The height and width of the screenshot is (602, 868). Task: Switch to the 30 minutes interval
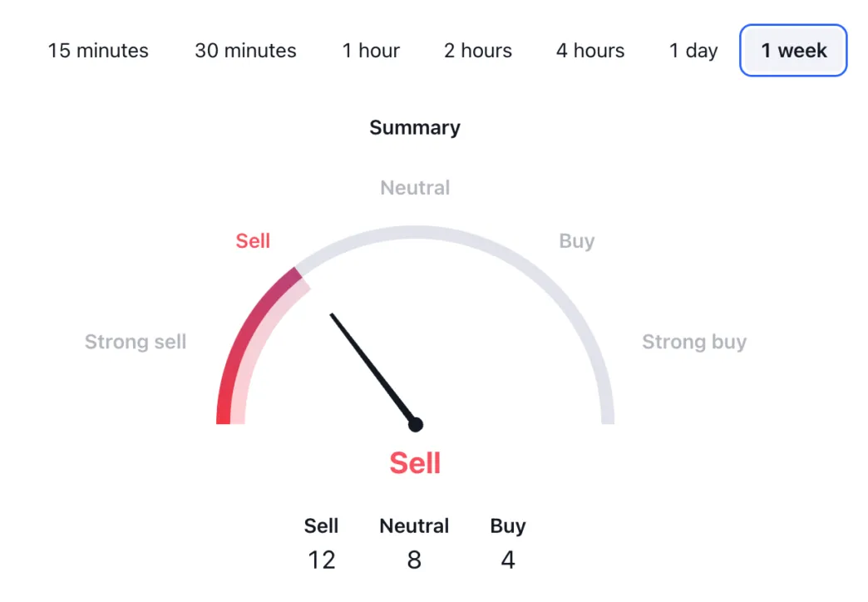coord(244,51)
